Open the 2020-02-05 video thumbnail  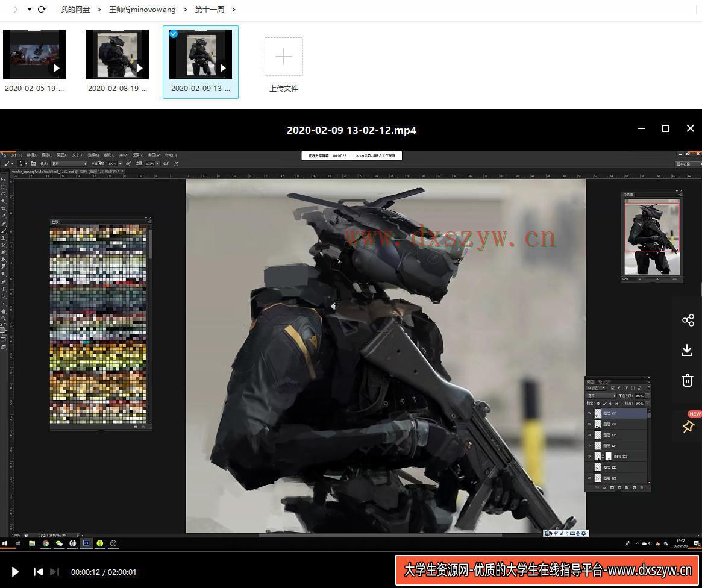coord(34,54)
